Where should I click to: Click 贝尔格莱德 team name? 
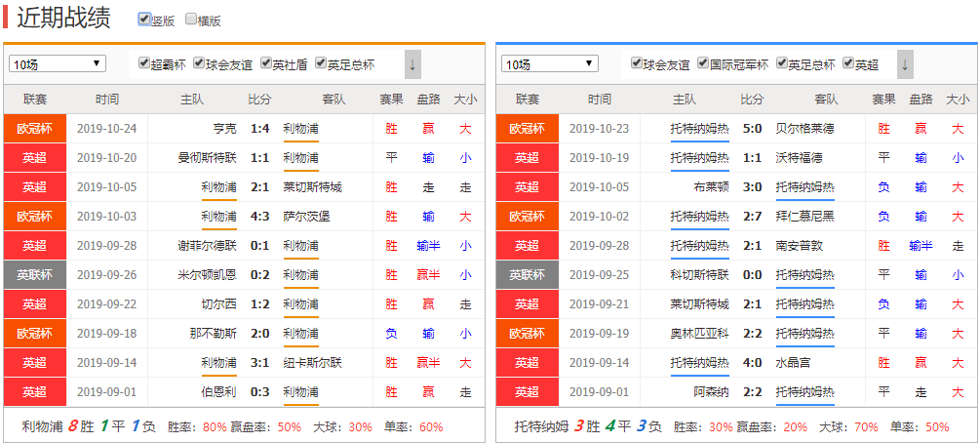click(805, 129)
